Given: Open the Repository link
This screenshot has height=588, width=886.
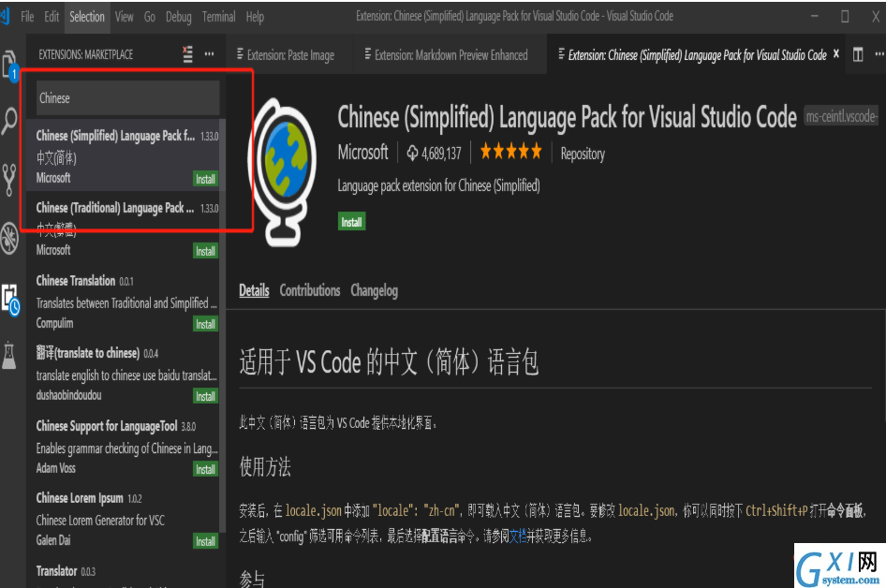Looking at the screenshot, I should pyautogui.click(x=583, y=154).
